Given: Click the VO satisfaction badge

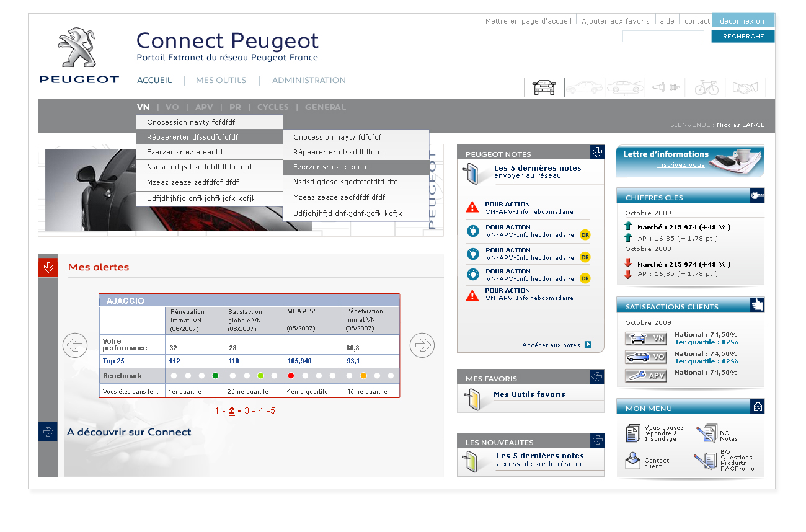Looking at the screenshot, I should click(x=645, y=357).
